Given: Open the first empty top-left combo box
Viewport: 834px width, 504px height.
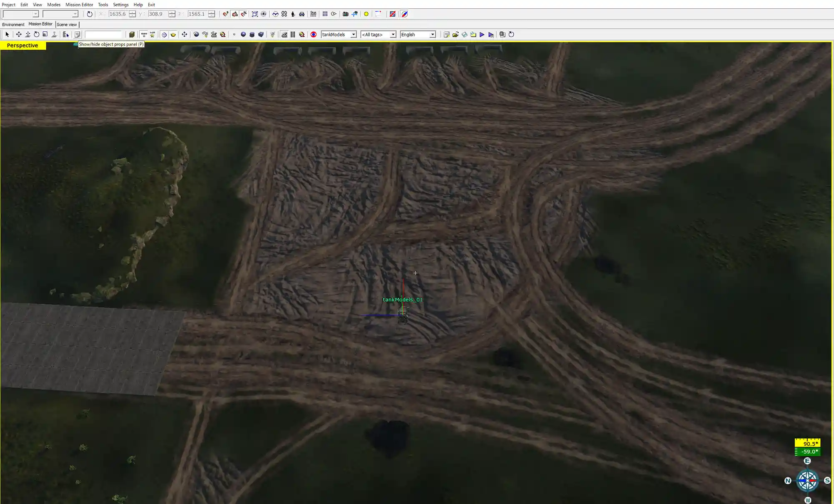Looking at the screenshot, I should tap(20, 14).
